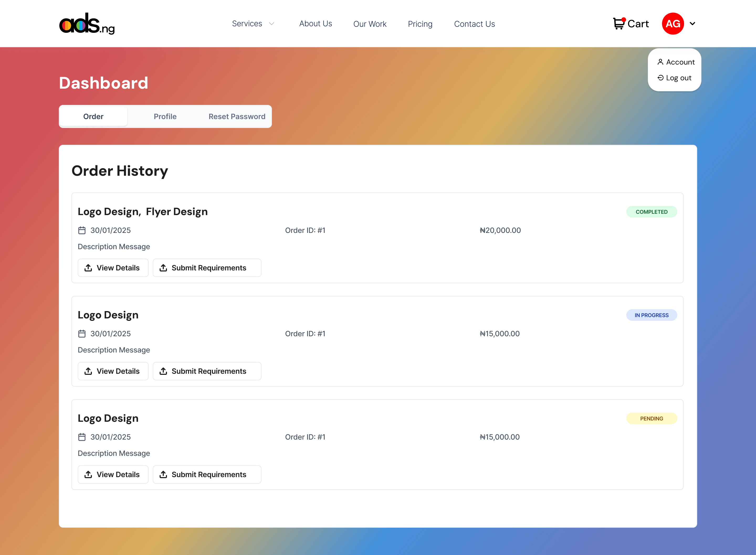Open the Services menu
Screen dimensions: 756x555
coord(247,24)
